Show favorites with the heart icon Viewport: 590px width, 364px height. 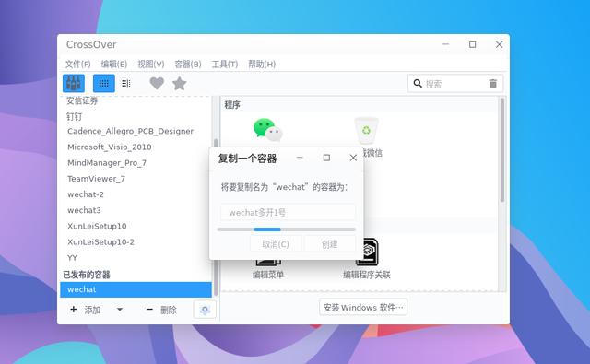pos(157,83)
